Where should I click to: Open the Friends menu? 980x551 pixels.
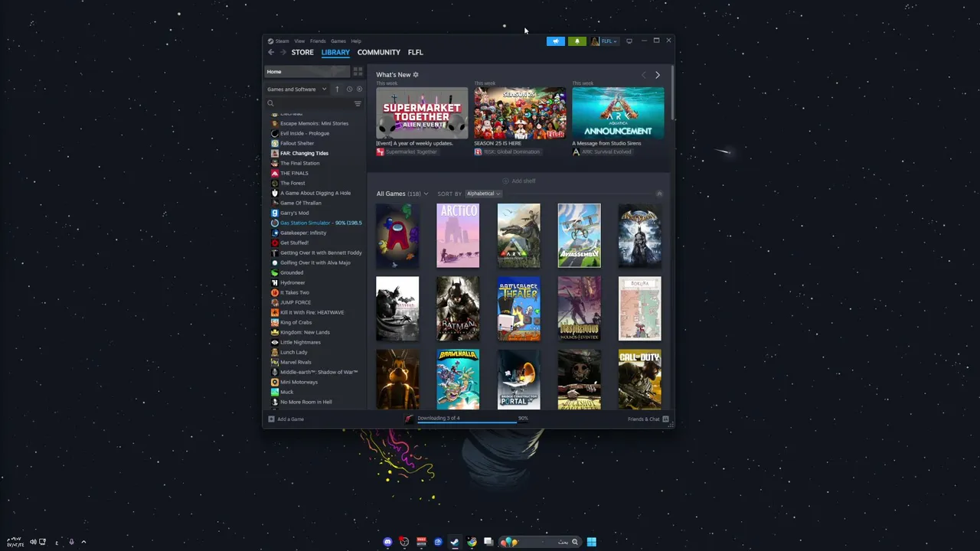point(318,41)
